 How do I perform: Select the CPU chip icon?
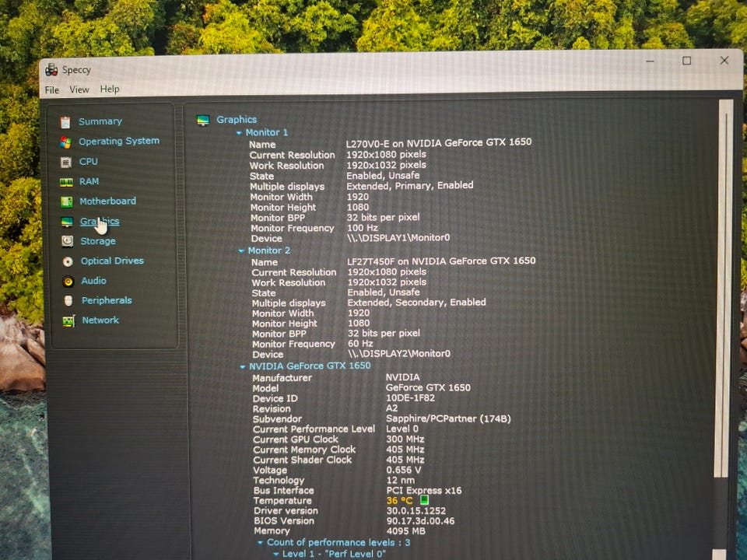click(65, 162)
